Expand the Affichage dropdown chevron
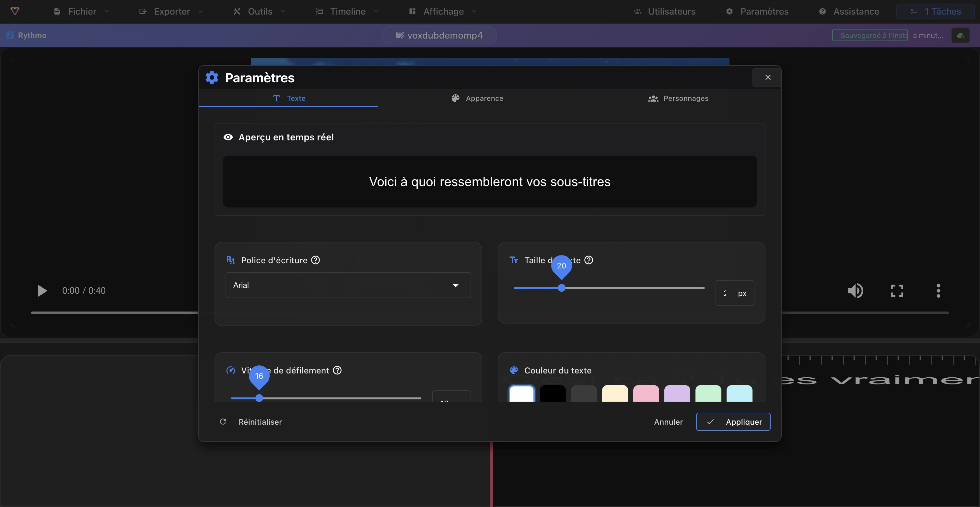 (x=474, y=11)
